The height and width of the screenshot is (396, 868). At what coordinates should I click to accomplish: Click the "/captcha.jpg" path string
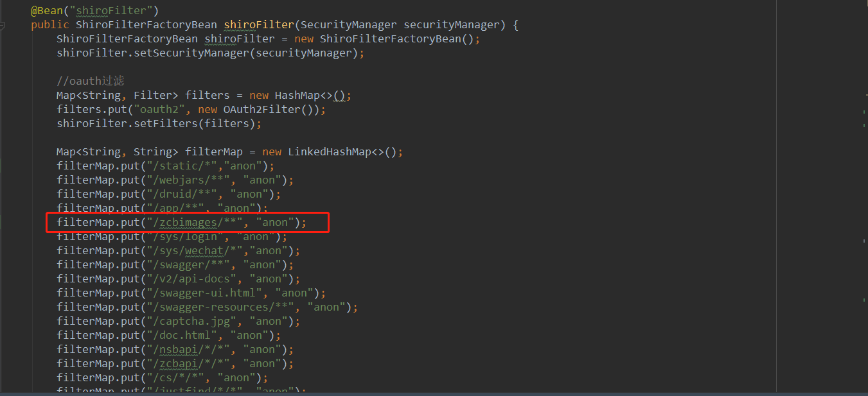pyautogui.click(x=191, y=322)
